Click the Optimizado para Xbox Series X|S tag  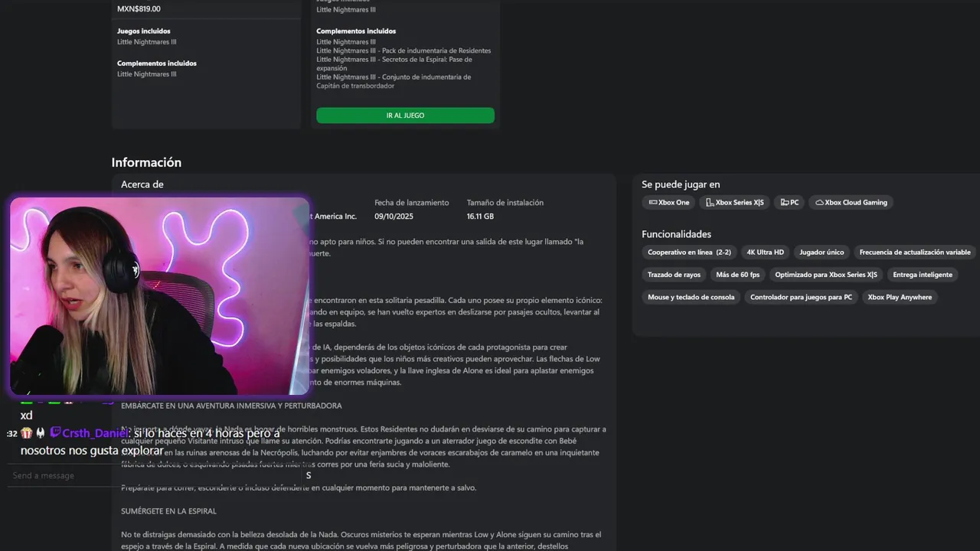pyautogui.click(x=826, y=275)
